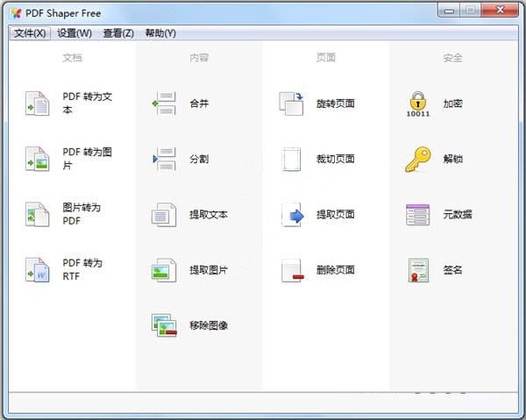This screenshot has width=526, height=420.
Task: Select the PDF 转为图片 label
Action: click(87, 159)
